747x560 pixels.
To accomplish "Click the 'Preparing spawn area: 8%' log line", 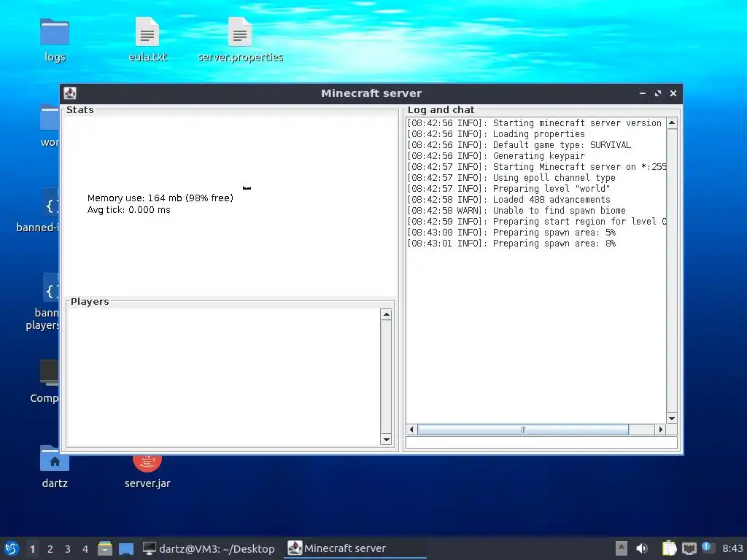I will click(x=511, y=244).
